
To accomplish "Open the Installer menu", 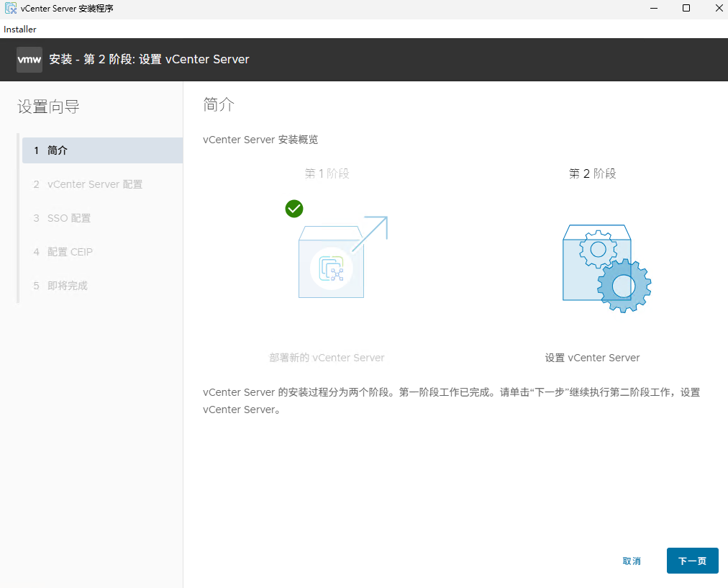I will click(19, 29).
